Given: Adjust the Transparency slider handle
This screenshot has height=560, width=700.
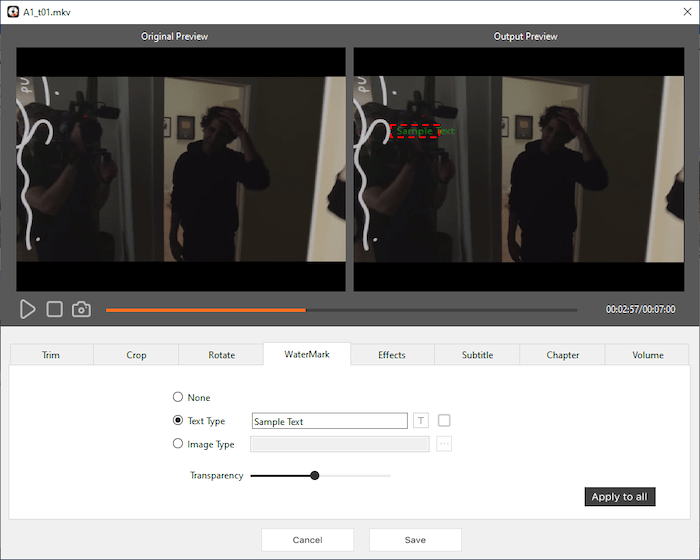Looking at the screenshot, I should pyautogui.click(x=315, y=476).
